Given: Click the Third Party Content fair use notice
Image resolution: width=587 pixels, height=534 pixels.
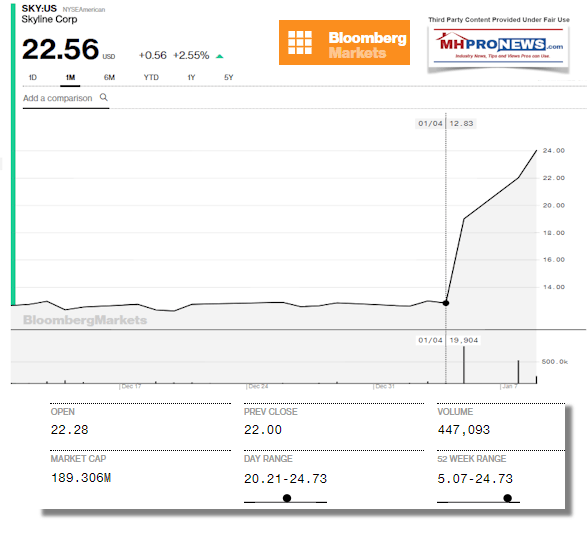Looking at the screenshot, I should pos(499,19).
